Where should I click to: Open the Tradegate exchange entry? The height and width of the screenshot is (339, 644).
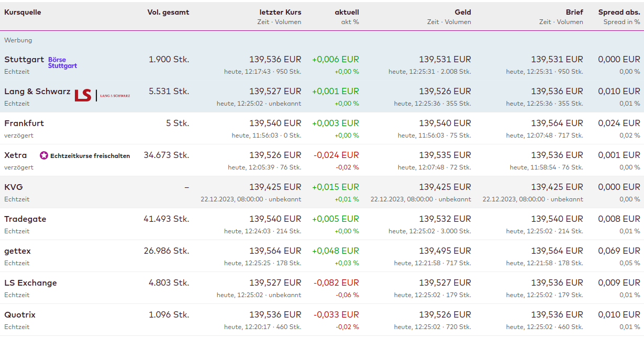click(x=25, y=219)
